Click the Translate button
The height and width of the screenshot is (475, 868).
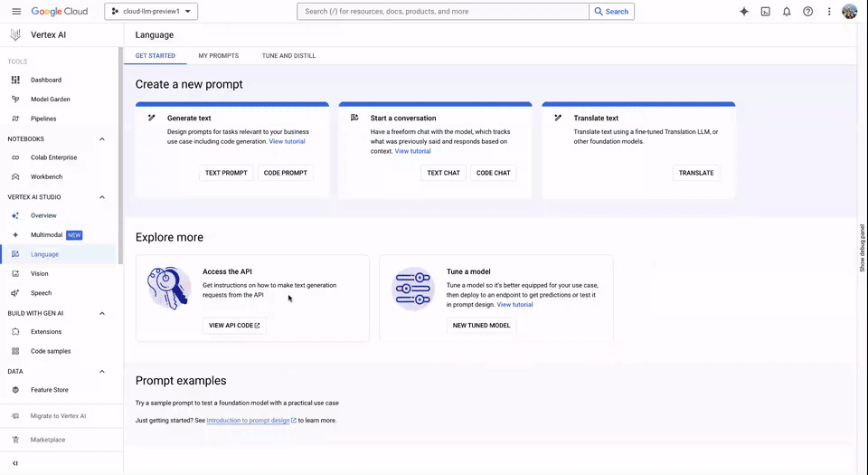(x=696, y=173)
